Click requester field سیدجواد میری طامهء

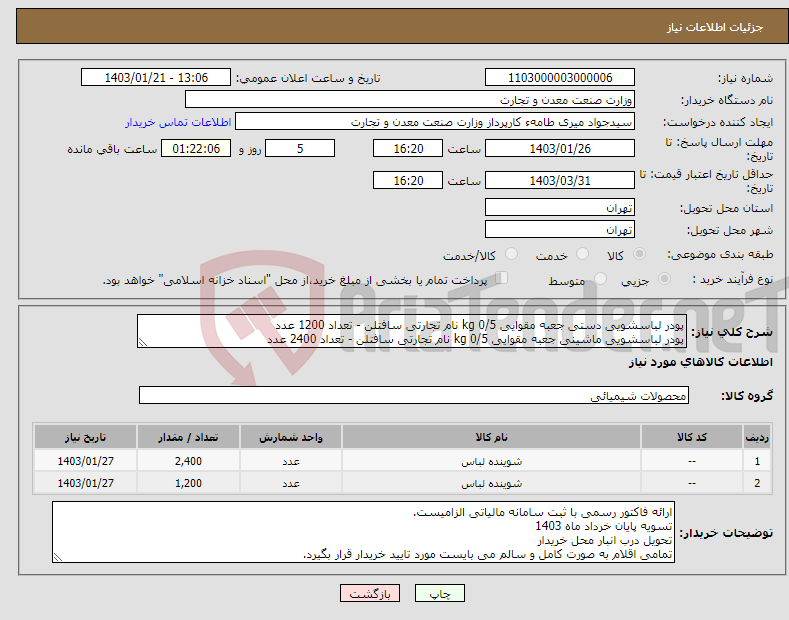pyautogui.click(x=435, y=122)
